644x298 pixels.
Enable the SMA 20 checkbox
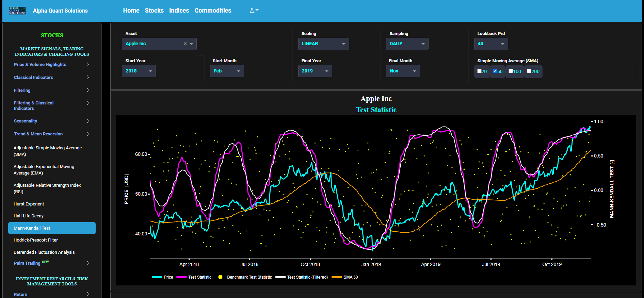(x=479, y=71)
